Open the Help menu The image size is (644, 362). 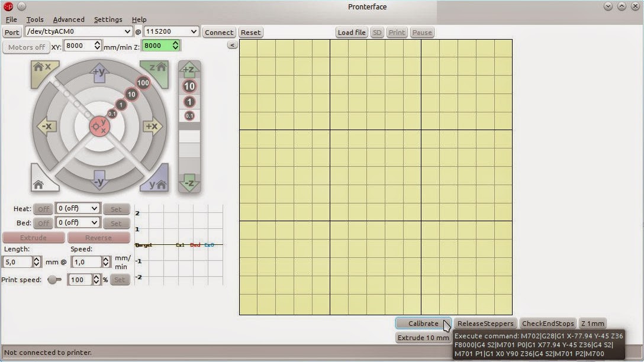coord(139,20)
